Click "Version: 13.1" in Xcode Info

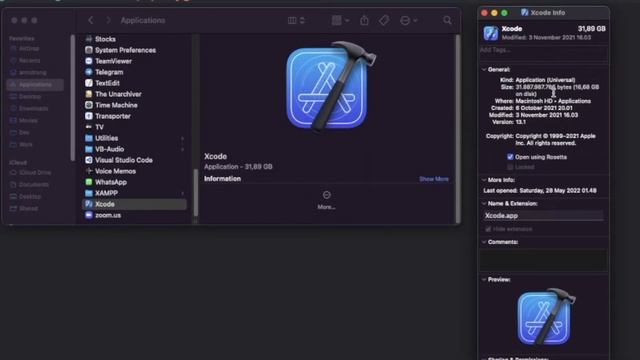pyautogui.click(x=509, y=122)
